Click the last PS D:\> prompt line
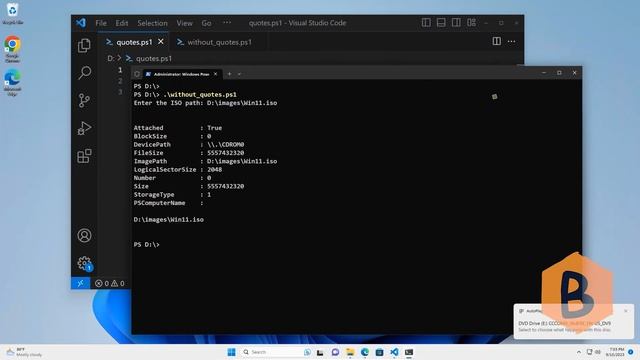This screenshot has height=360, width=640. click(147, 244)
